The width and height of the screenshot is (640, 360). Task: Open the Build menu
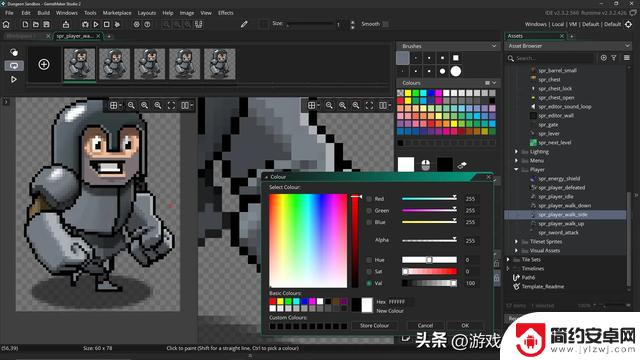point(43,13)
